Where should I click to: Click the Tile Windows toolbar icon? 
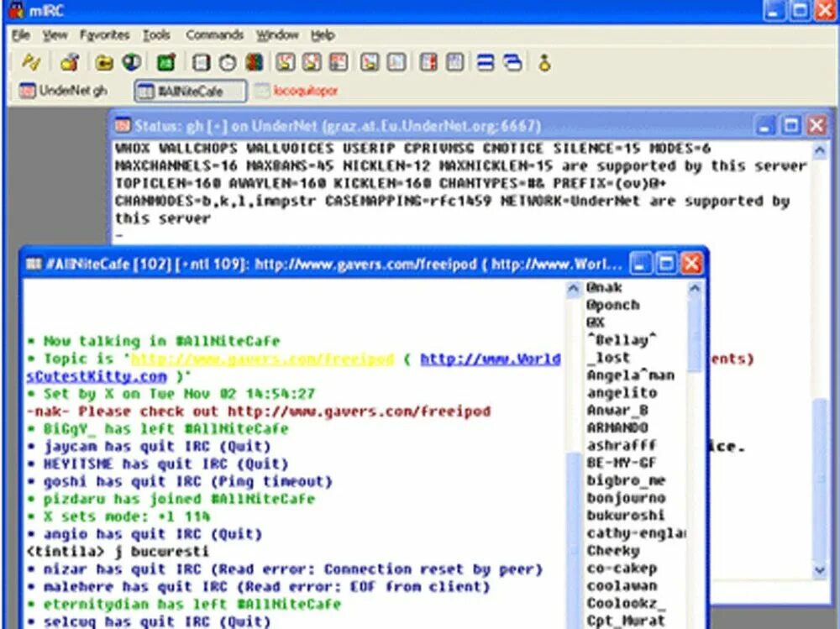[x=486, y=63]
